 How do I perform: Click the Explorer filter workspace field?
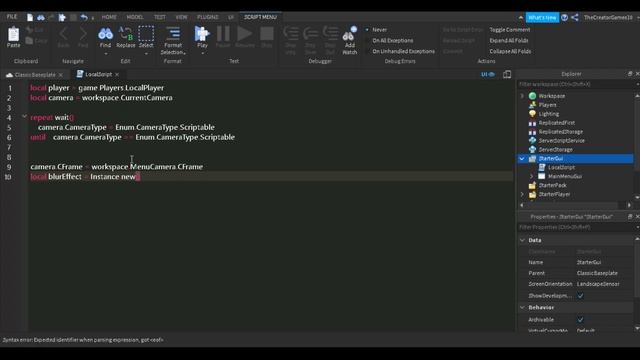575,84
